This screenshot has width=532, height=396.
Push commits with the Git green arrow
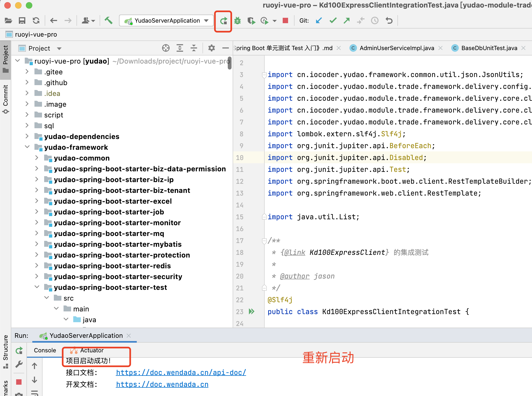click(347, 20)
